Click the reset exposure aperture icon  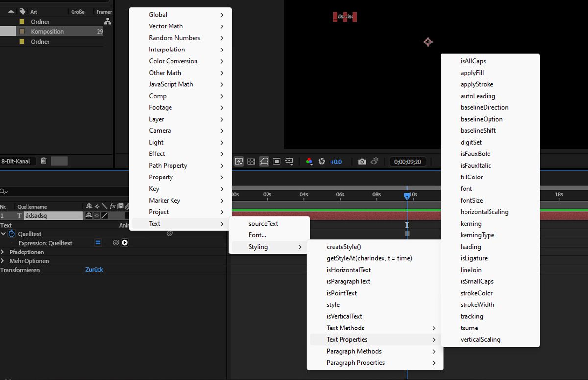(x=322, y=161)
